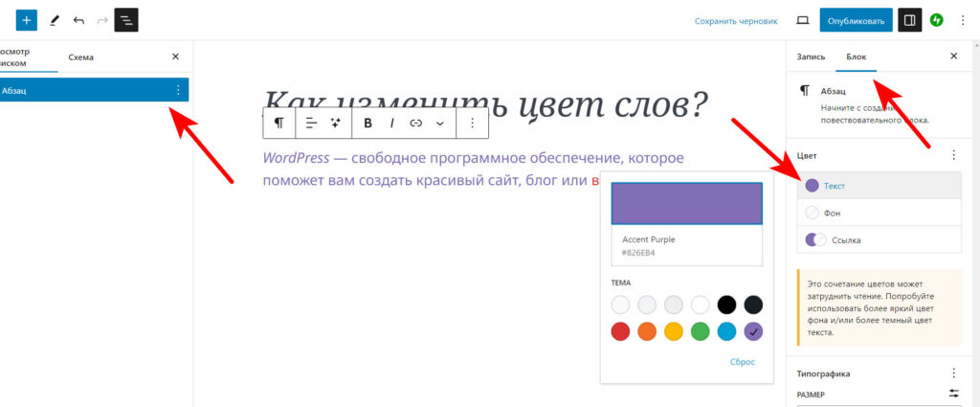The height and width of the screenshot is (407, 980).
Task: Click the Опубликовать button
Action: point(856,21)
